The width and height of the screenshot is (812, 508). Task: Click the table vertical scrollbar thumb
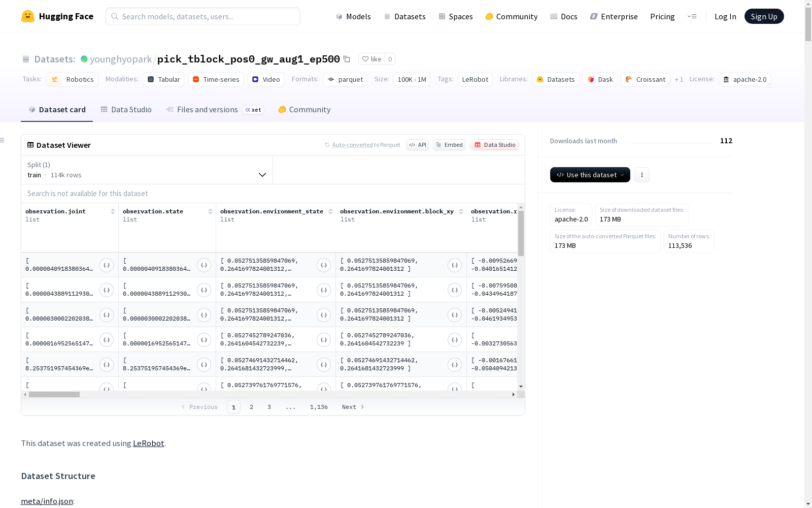click(521, 233)
